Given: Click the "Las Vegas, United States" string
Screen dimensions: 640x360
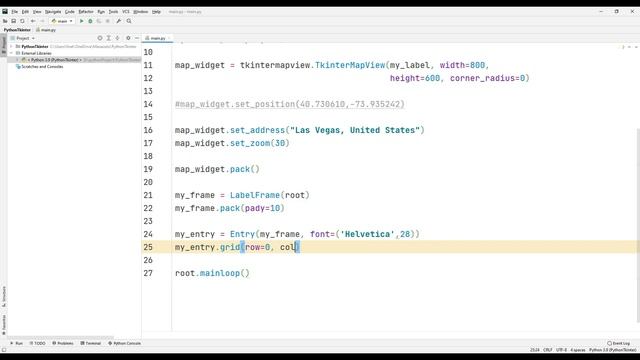Looking at the screenshot, I should [355, 130].
